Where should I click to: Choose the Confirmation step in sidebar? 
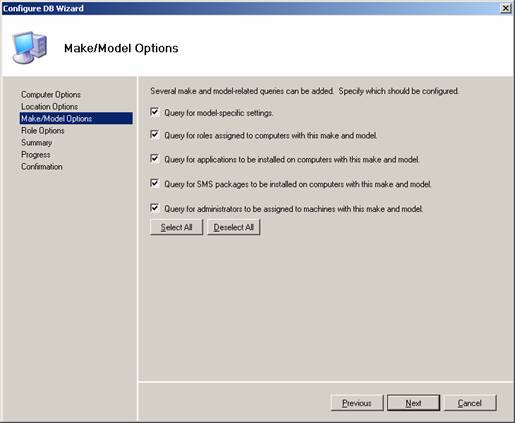[42, 167]
